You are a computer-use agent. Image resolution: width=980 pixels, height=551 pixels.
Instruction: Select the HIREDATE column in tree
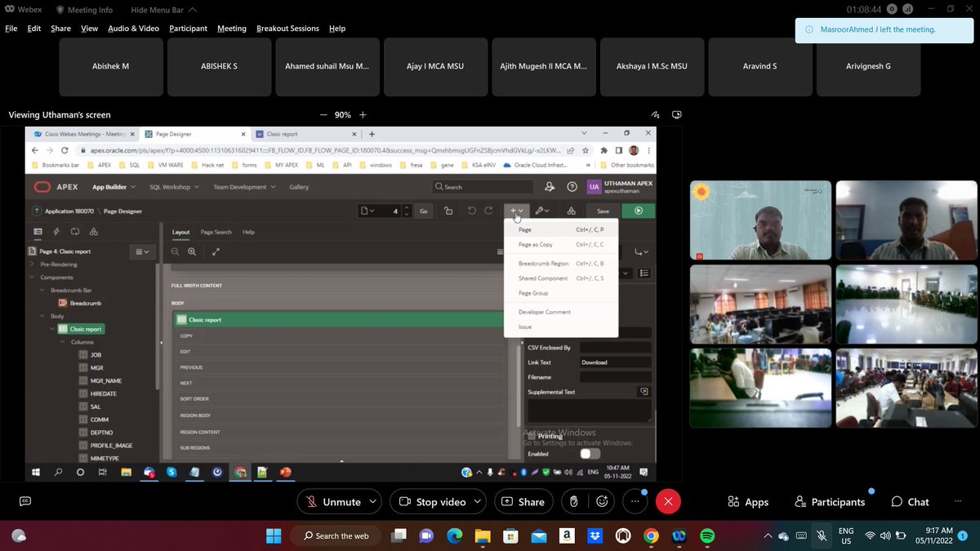102,393
